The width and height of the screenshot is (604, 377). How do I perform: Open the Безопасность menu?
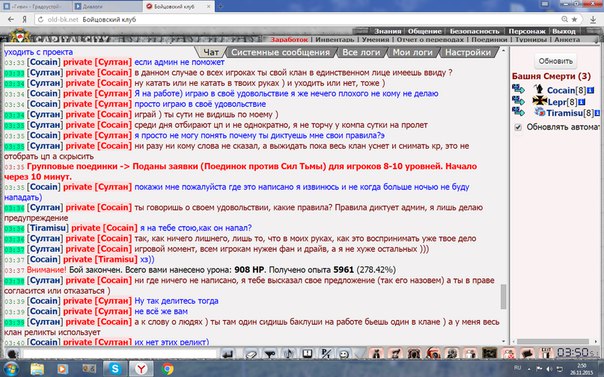(475, 31)
